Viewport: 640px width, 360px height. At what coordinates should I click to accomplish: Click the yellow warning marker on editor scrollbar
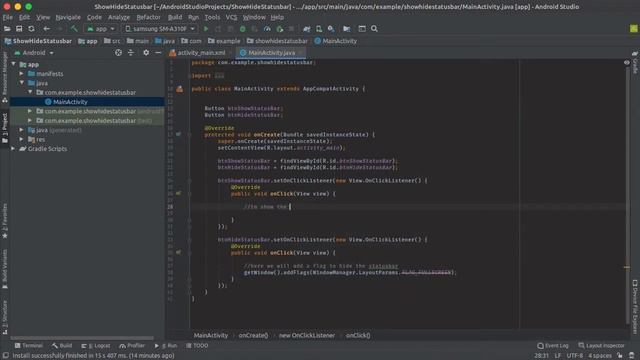[627, 267]
